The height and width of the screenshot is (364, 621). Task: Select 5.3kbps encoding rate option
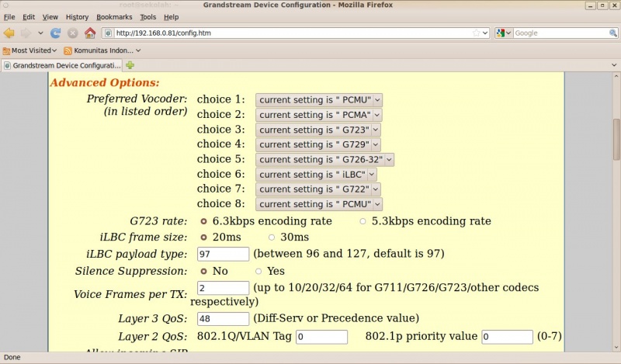[x=363, y=221]
